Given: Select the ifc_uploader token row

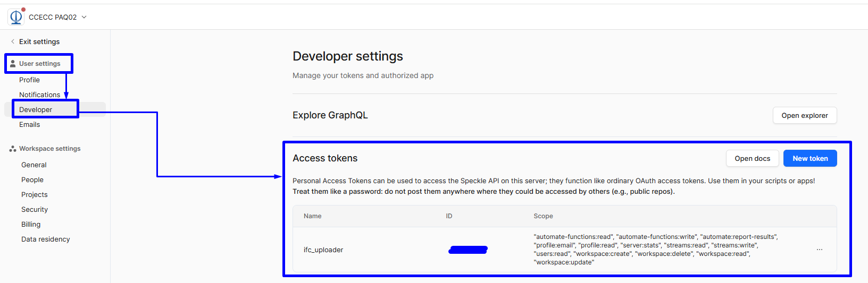Looking at the screenshot, I should [x=323, y=250].
